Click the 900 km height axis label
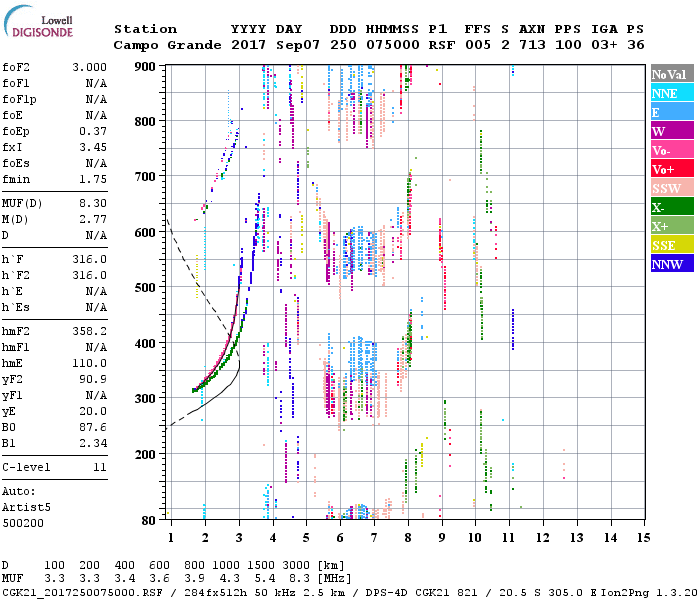 147,66
